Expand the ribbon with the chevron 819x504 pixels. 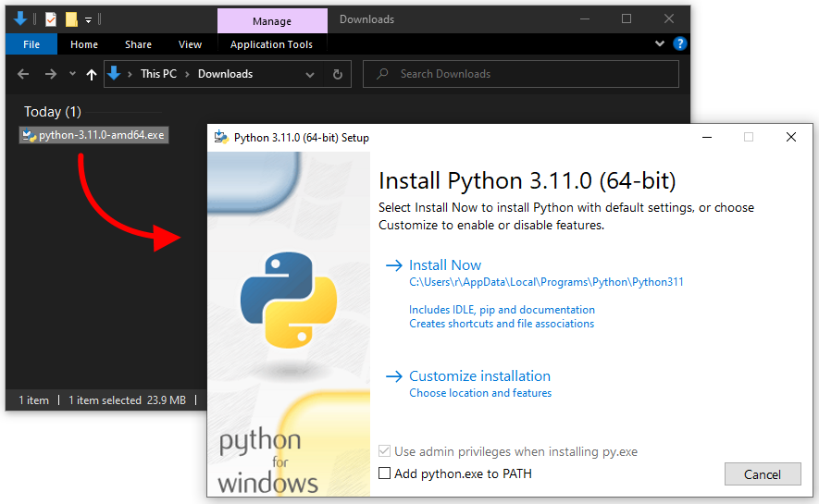pyautogui.click(x=660, y=43)
